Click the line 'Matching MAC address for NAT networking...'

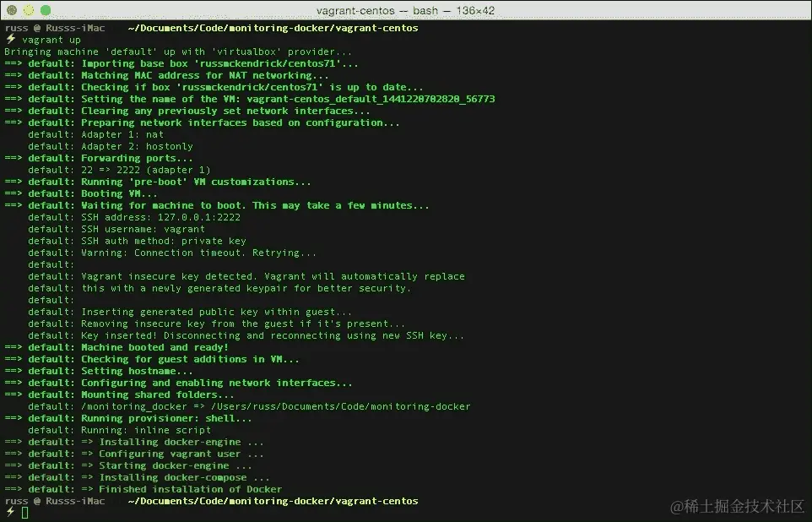coord(204,76)
